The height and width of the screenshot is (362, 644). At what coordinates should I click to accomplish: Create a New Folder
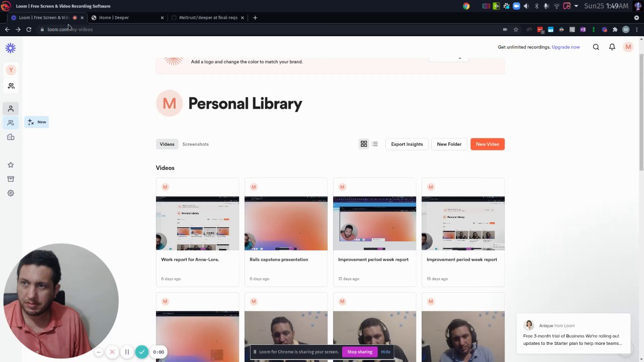point(449,144)
